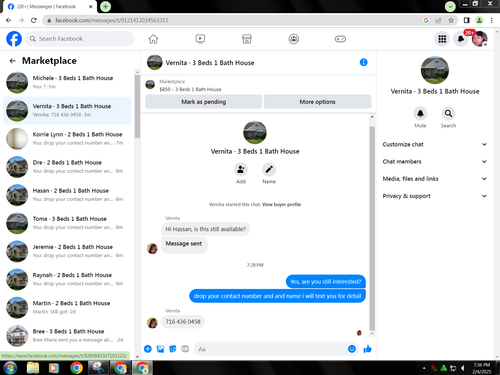Go to the Home feed icon
Screen dimensions: 500x375
[153, 39]
